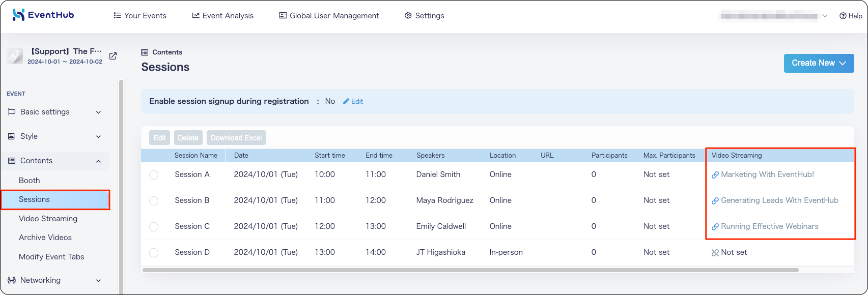Click the Participants column header
Viewport: 868px width, 295px height.
tap(609, 156)
